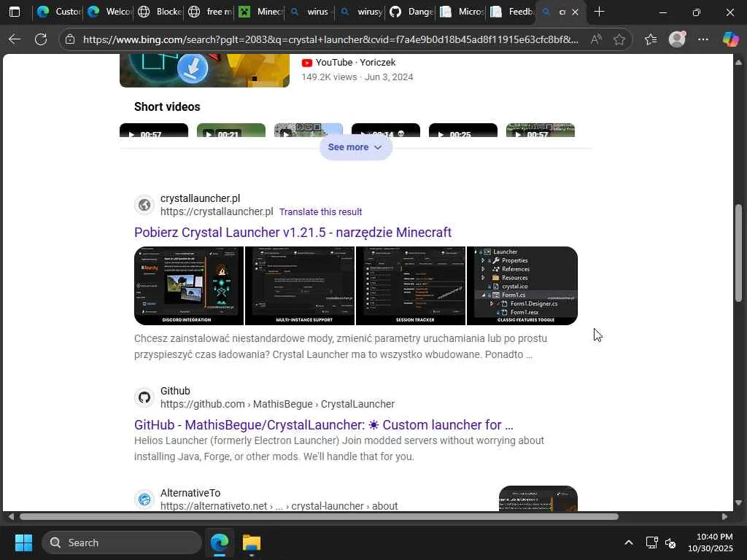Open Microsoft Edge from the taskbar
Viewport: 747px width, 560px height.
(220, 542)
